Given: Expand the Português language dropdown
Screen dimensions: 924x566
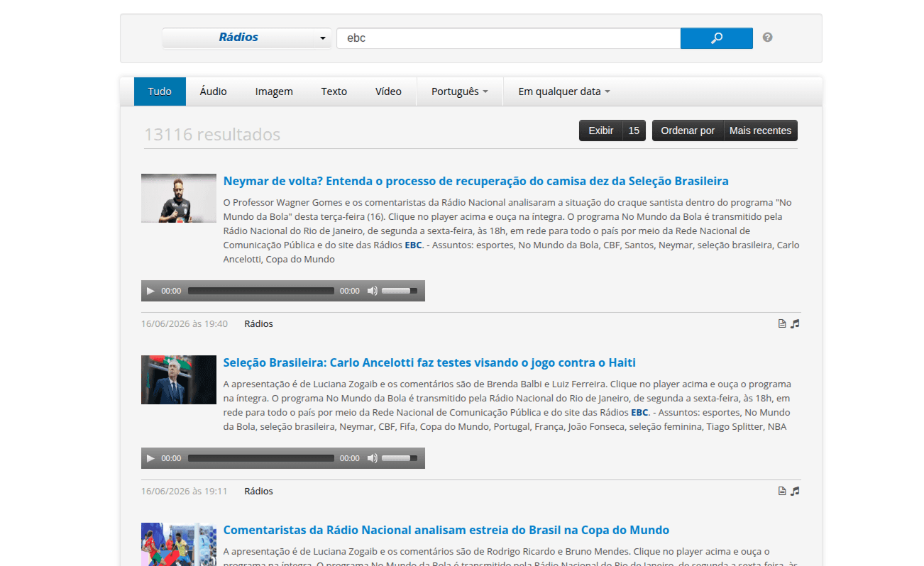Looking at the screenshot, I should 460,91.
